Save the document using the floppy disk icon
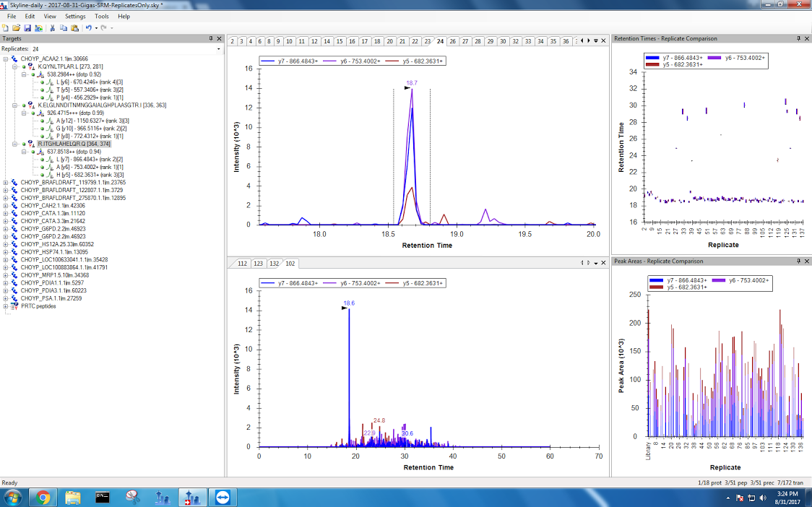This screenshot has width=812, height=507. 27,27
